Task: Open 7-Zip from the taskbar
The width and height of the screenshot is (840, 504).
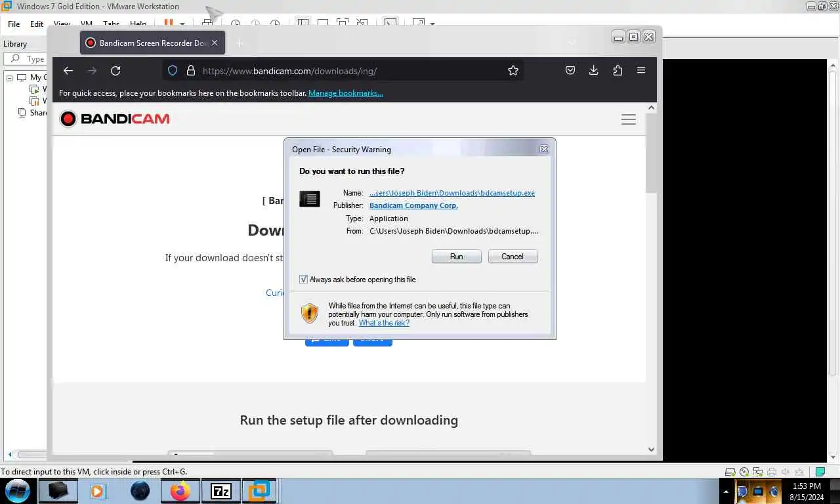Action: point(220,490)
